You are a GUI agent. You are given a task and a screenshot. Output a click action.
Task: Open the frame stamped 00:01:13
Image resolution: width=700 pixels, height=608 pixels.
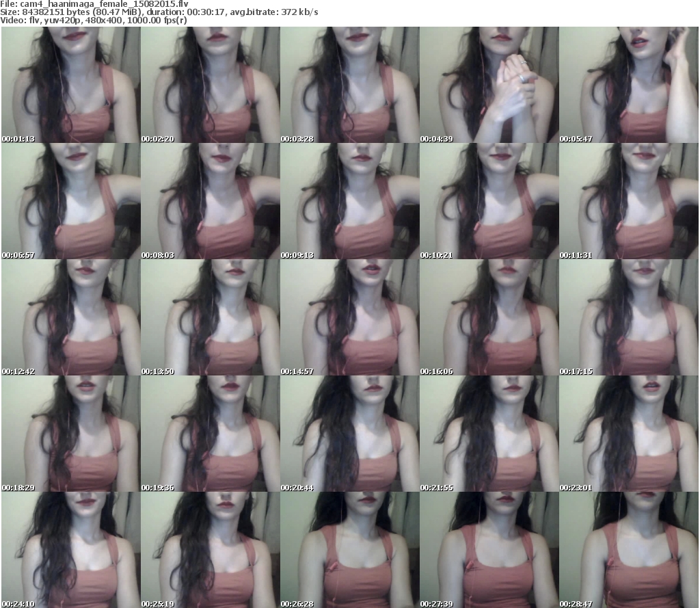(x=70, y=85)
